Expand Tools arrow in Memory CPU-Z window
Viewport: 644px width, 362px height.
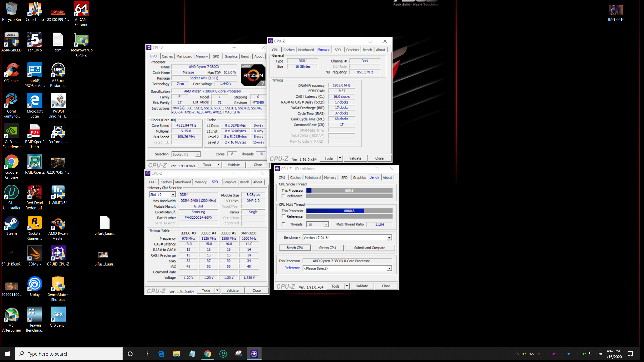point(340,158)
